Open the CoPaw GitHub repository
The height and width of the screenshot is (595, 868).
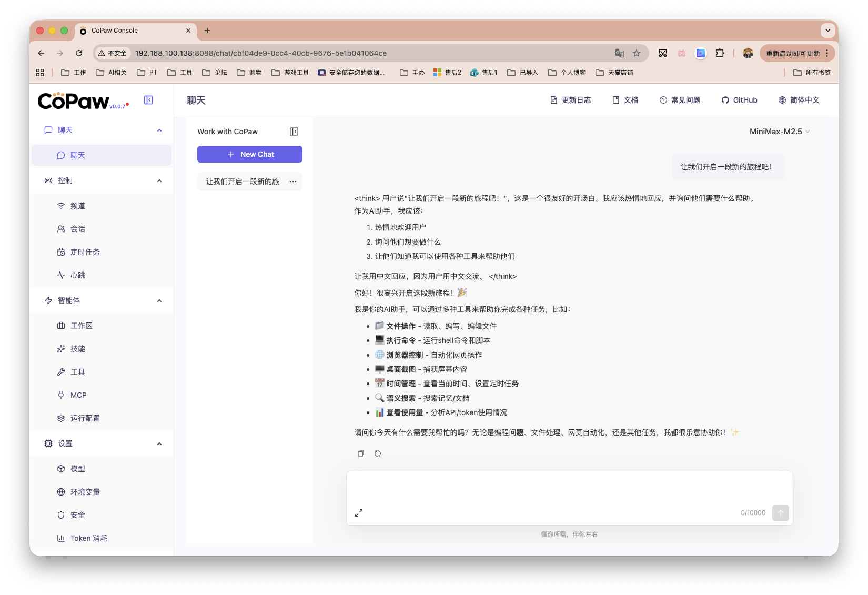pyautogui.click(x=739, y=100)
